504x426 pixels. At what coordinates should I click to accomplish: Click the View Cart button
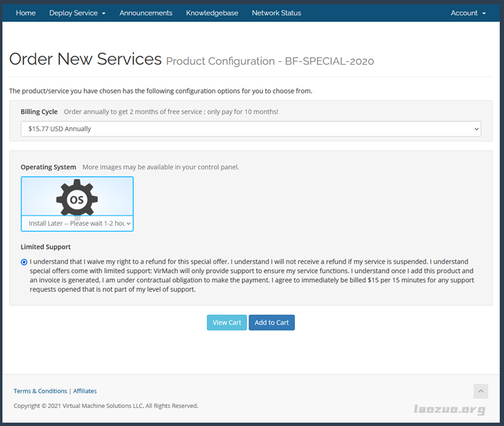click(226, 322)
